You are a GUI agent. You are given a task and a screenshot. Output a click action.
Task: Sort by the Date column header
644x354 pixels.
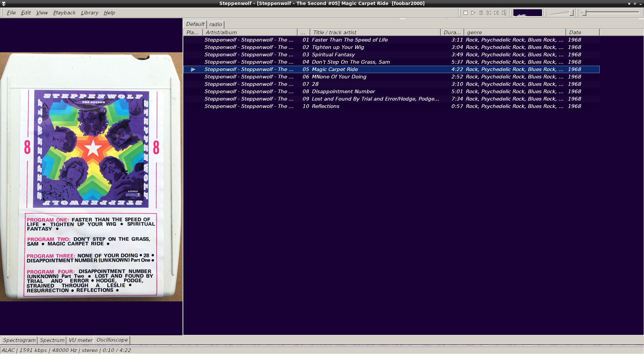pyautogui.click(x=583, y=33)
